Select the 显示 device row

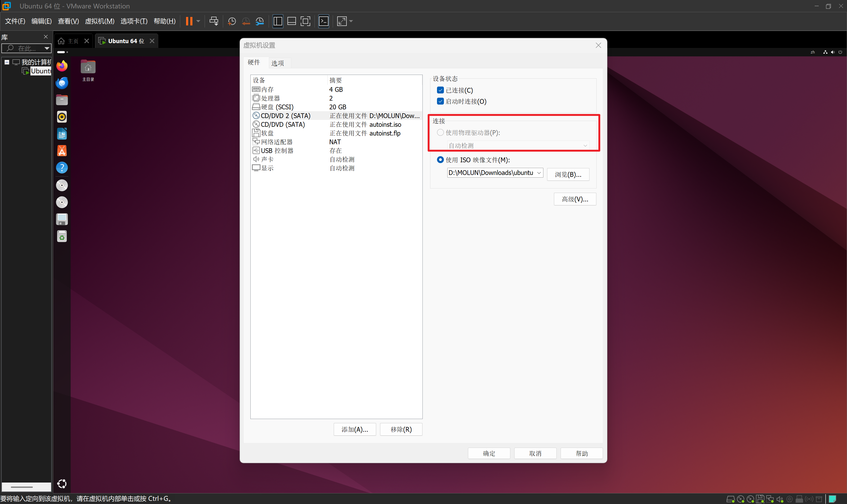(336, 168)
